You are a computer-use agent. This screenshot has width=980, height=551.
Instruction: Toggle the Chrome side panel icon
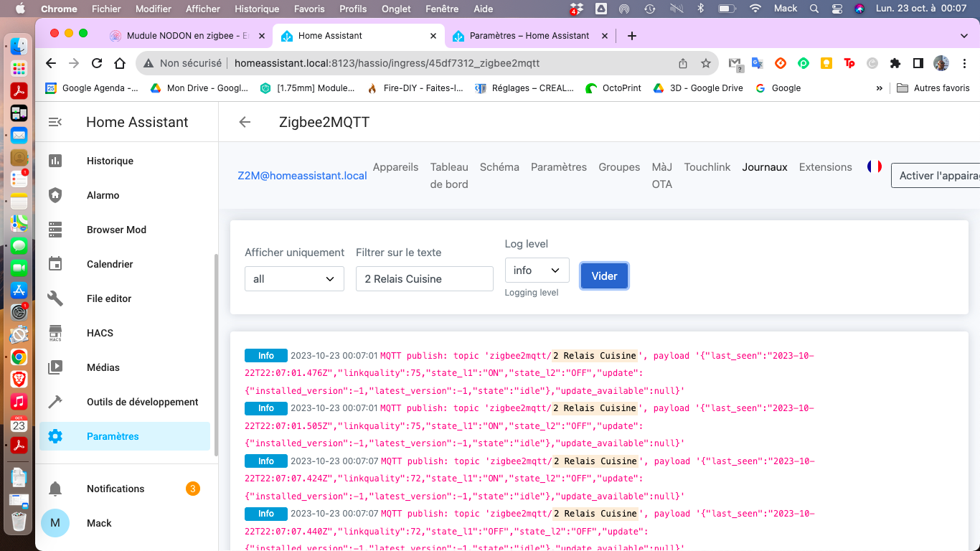pyautogui.click(x=918, y=63)
